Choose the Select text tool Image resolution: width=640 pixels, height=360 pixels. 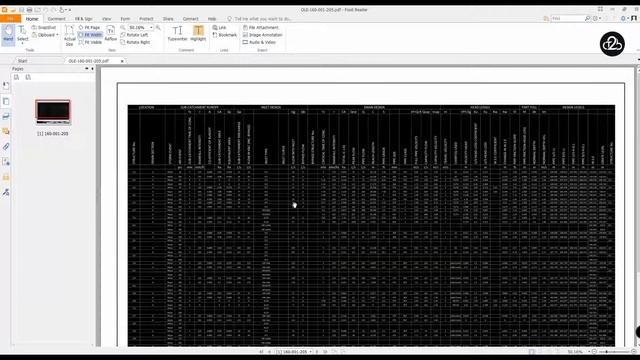click(22, 34)
